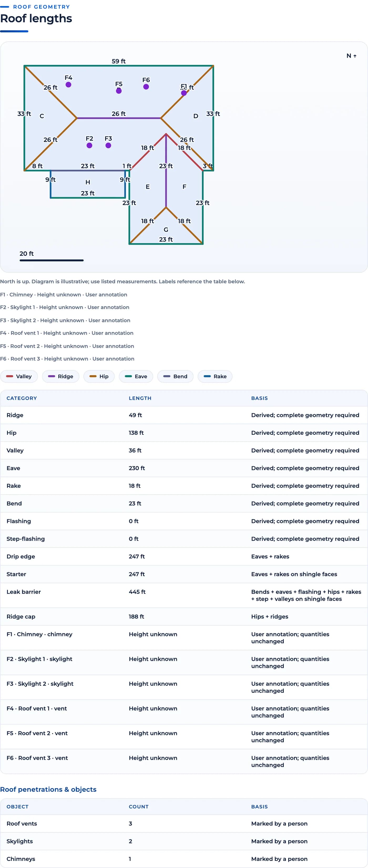This screenshot has width=368, height=868.
Task: Select face label D on the diagram
Action: (x=196, y=116)
